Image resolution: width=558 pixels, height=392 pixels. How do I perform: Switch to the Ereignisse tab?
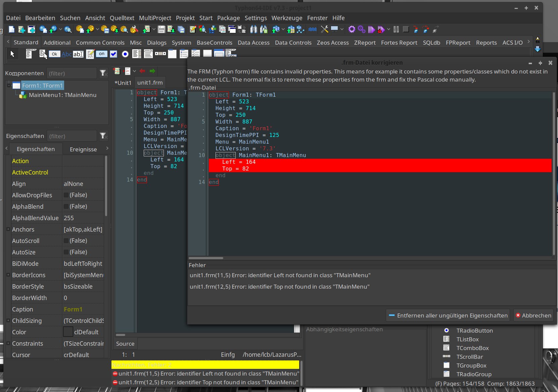[83, 149]
